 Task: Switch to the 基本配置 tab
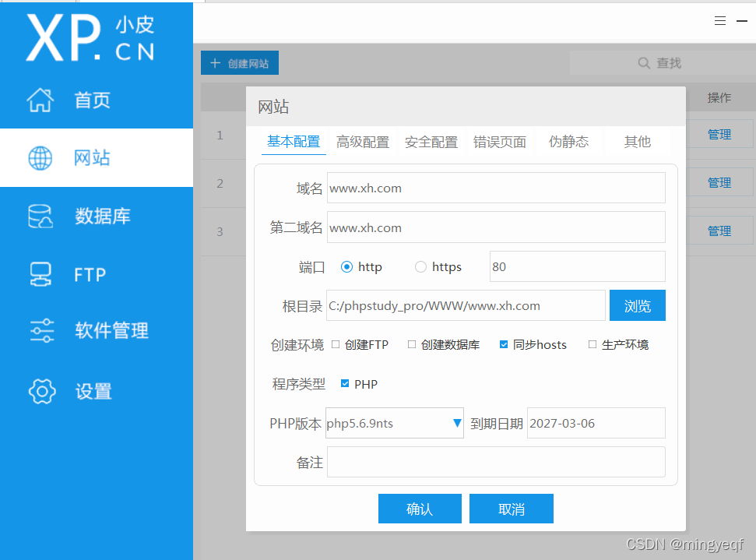(294, 141)
